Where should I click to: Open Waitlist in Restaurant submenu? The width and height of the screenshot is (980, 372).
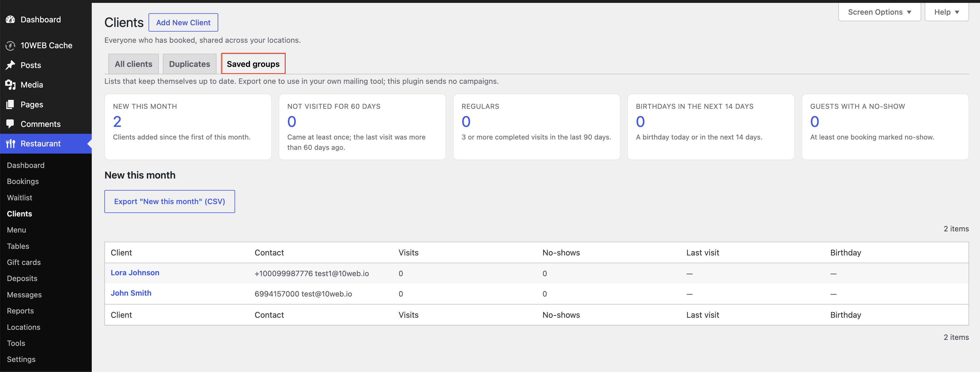19,197
